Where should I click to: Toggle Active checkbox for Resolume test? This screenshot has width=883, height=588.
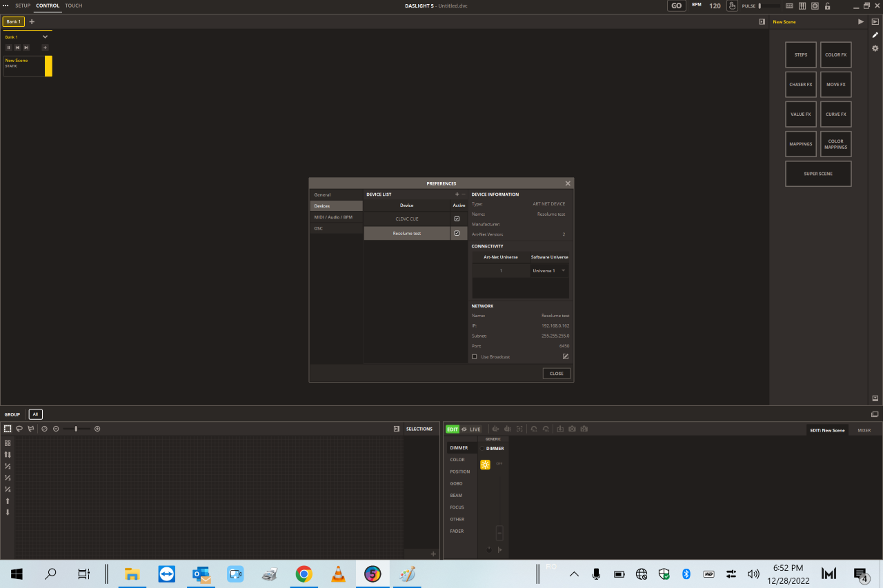pyautogui.click(x=457, y=233)
